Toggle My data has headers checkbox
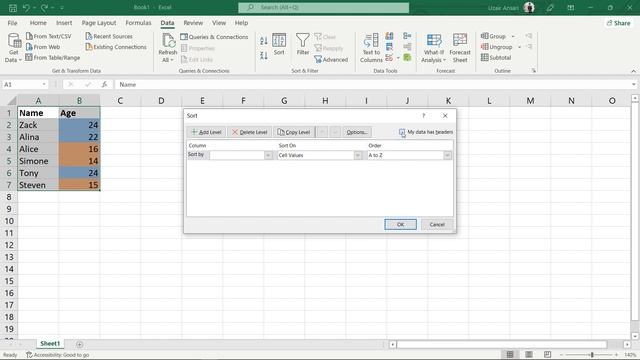This screenshot has height=360, width=640. coord(402,132)
